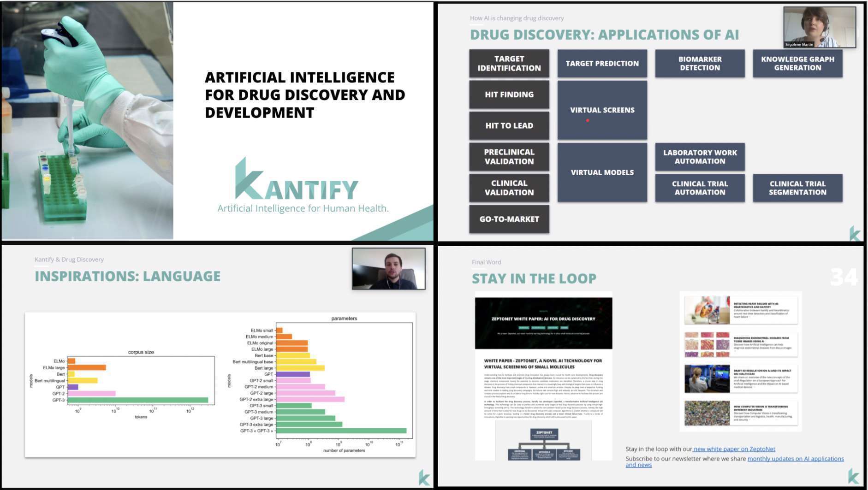This screenshot has width=868, height=490.
Task: Click the Biomarker Detection box
Action: [x=700, y=63]
